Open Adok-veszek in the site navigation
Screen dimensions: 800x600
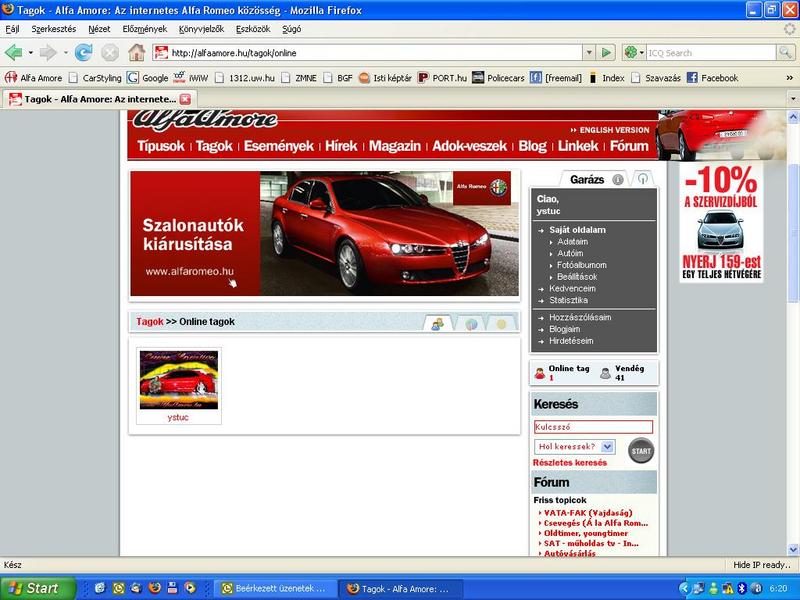point(469,146)
